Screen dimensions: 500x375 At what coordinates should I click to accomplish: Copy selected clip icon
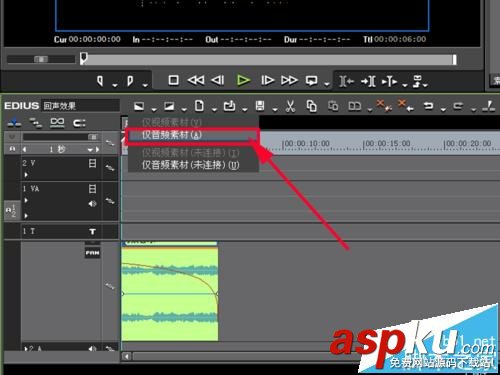click(311, 106)
